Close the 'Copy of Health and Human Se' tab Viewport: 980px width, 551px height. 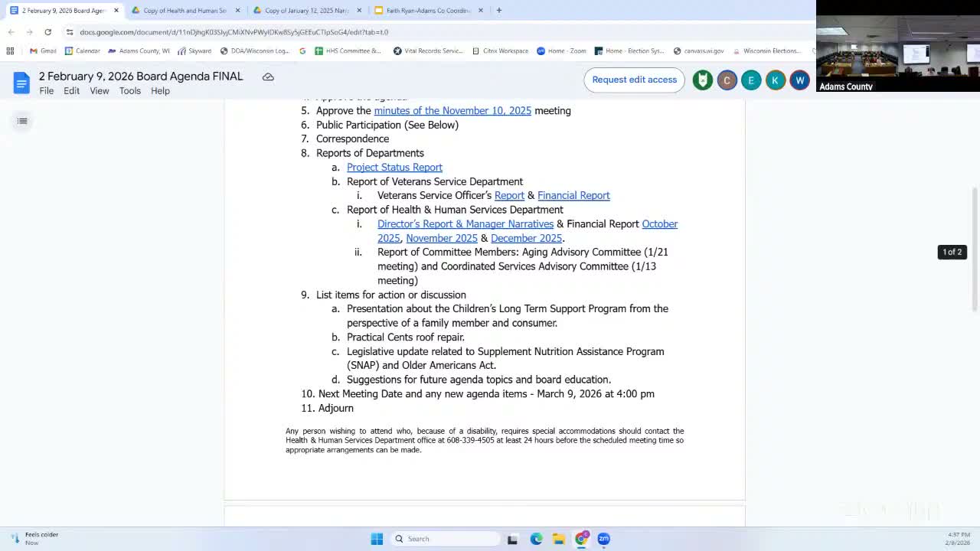(x=237, y=11)
